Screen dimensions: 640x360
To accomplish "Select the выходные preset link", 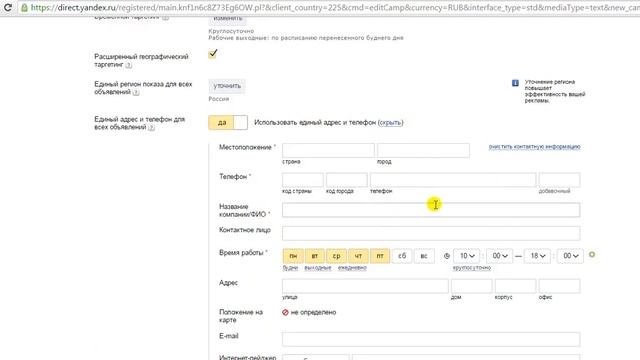I will click(318, 268).
